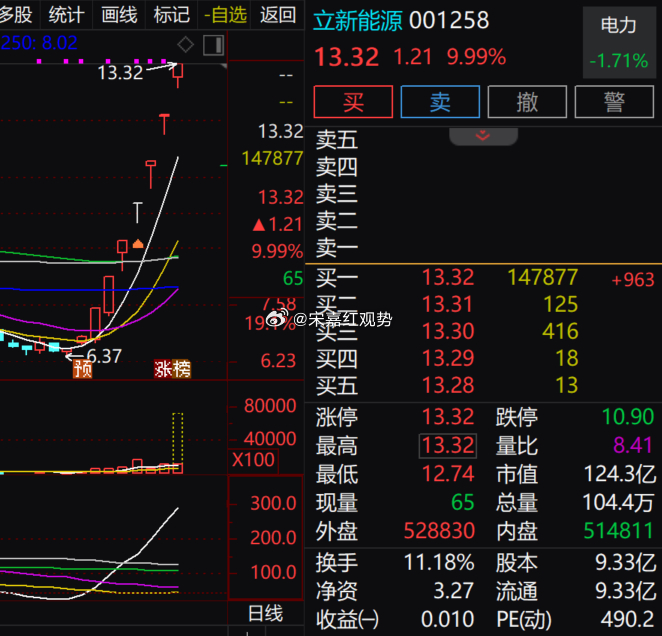Screen dimensions: 662x636
Task: Click the red 买 buy button
Action: click(x=353, y=102)
